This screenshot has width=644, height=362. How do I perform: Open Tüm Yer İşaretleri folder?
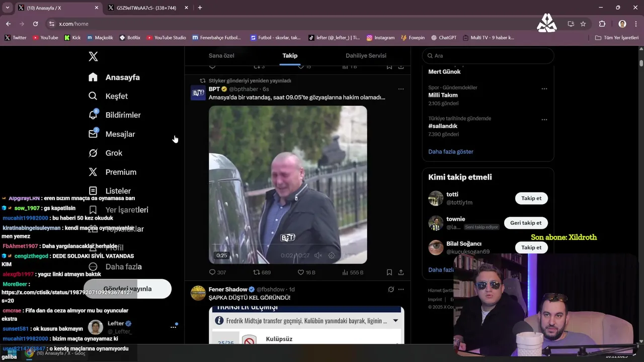tap(617, 38)
